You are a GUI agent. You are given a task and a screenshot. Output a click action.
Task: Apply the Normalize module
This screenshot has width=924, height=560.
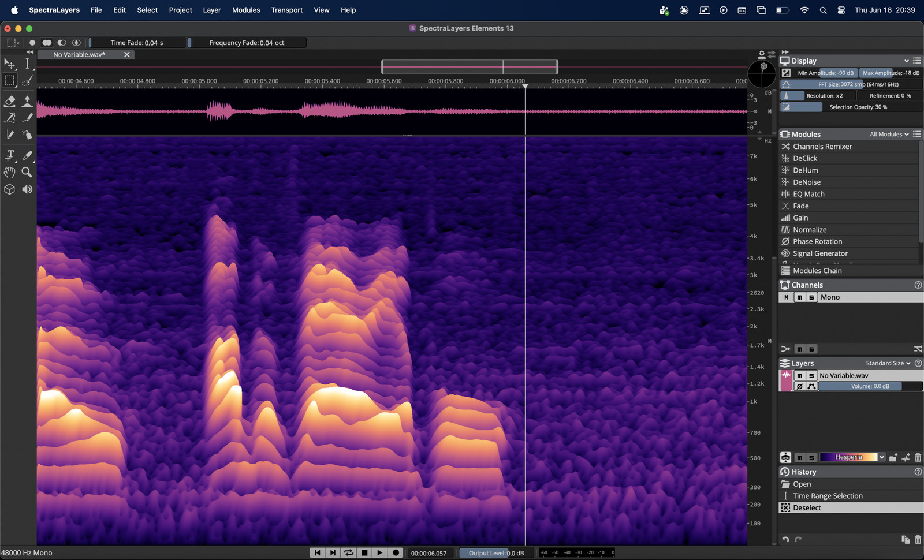pyautogui.click(x=849, y=230)
